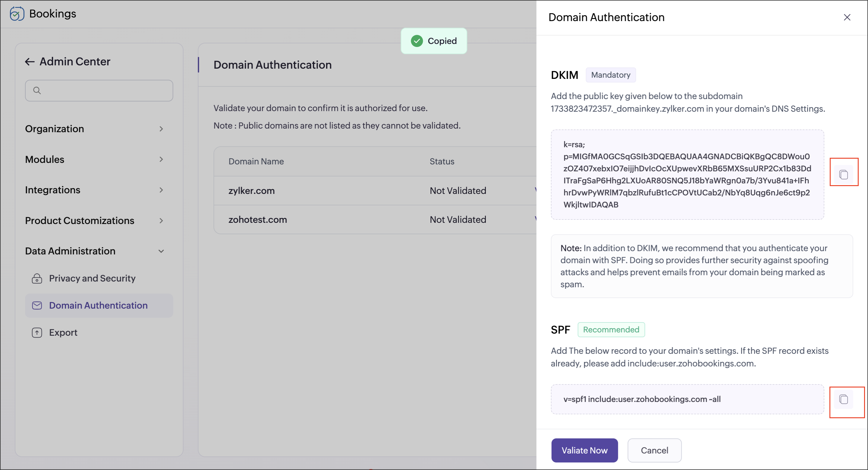Click the Note about authenticating with SPF
The image size is (868, 470).
(x=702, y=266)
